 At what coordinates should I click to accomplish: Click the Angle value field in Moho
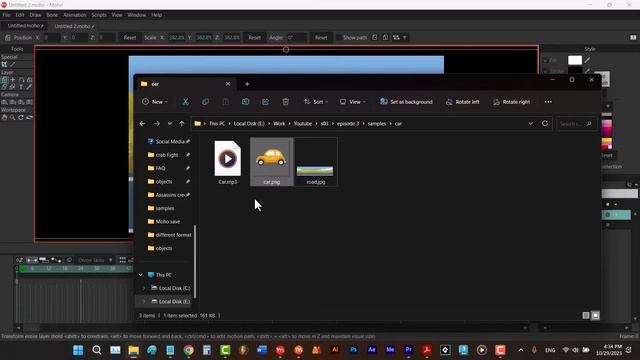tap(296, 38)
